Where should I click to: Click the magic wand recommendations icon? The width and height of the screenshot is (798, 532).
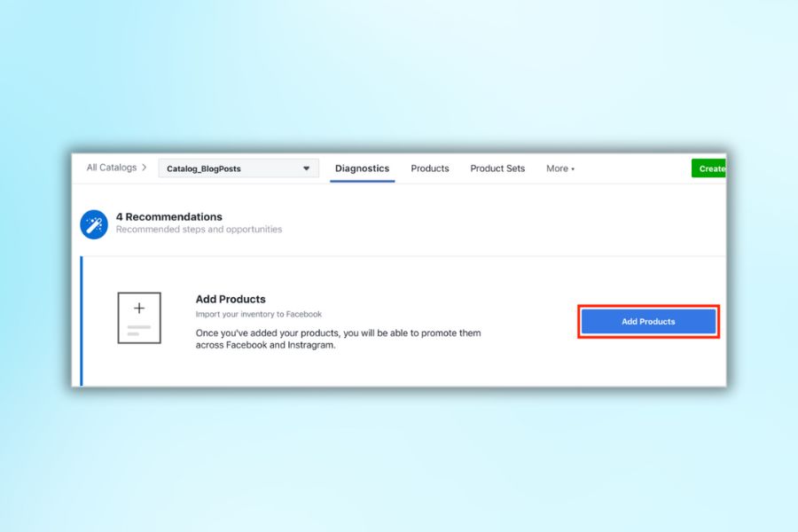(94, 224)
